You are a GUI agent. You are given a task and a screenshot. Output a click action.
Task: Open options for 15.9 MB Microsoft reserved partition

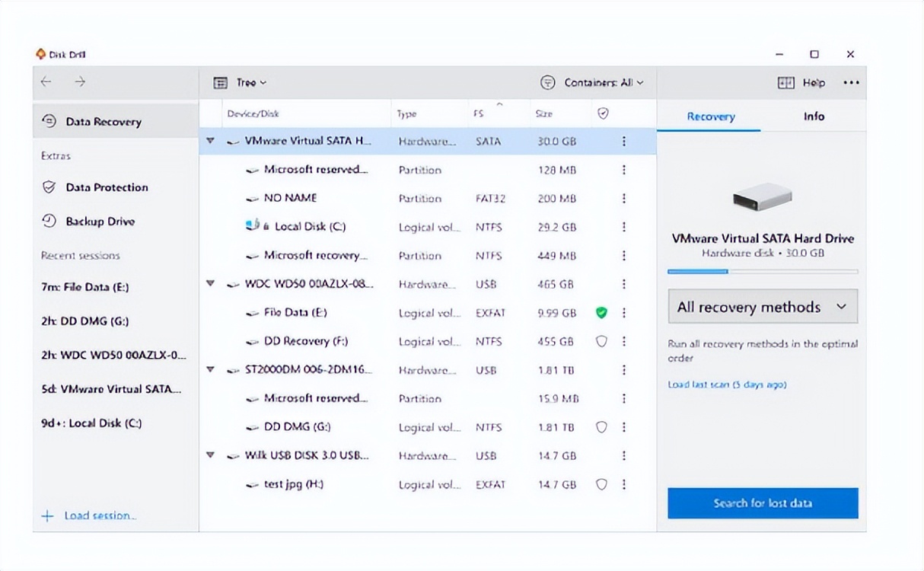[624, 399]
